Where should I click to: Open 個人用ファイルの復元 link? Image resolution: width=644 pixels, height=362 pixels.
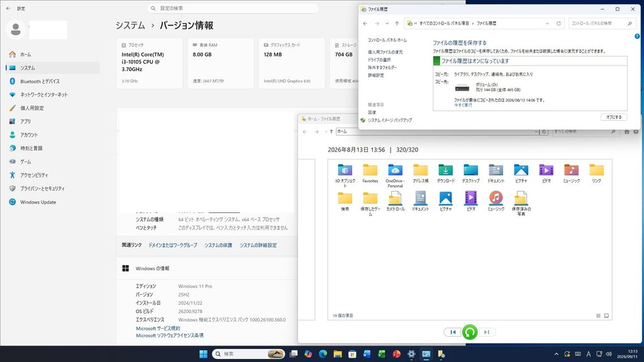(385, 52)
